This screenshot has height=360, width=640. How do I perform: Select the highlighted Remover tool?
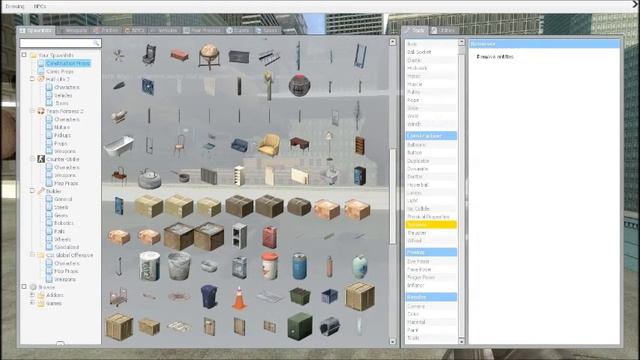431,224
